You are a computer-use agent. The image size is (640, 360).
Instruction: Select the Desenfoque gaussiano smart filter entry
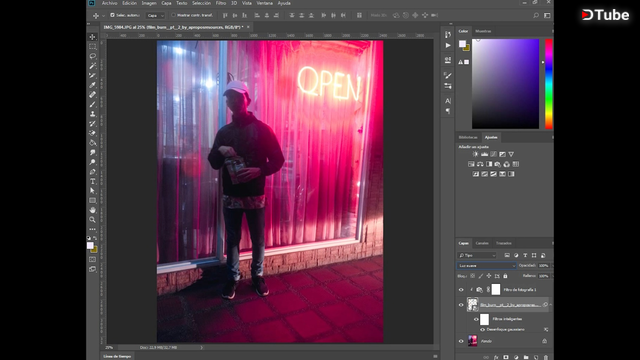tap(506, 329)
